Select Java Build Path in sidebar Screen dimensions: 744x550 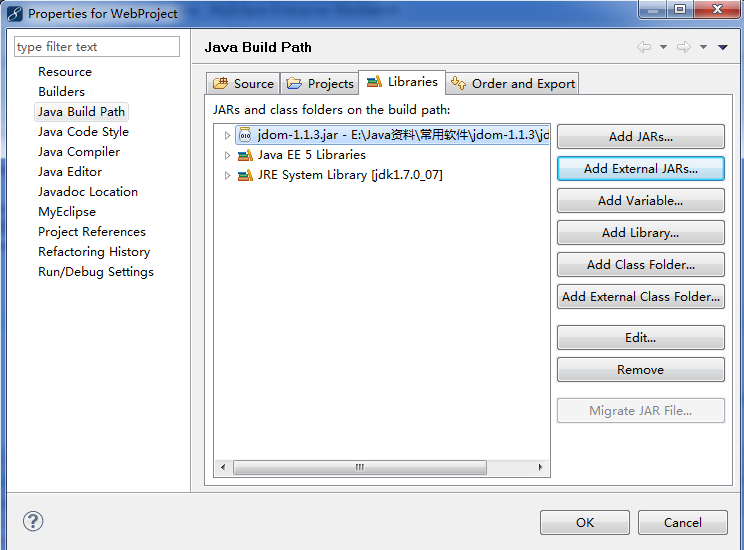82,112
